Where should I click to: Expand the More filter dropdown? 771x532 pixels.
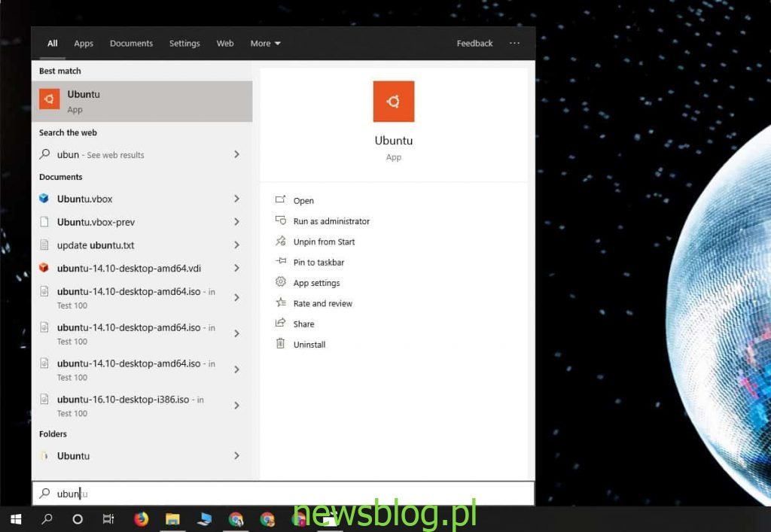(265, 43)
